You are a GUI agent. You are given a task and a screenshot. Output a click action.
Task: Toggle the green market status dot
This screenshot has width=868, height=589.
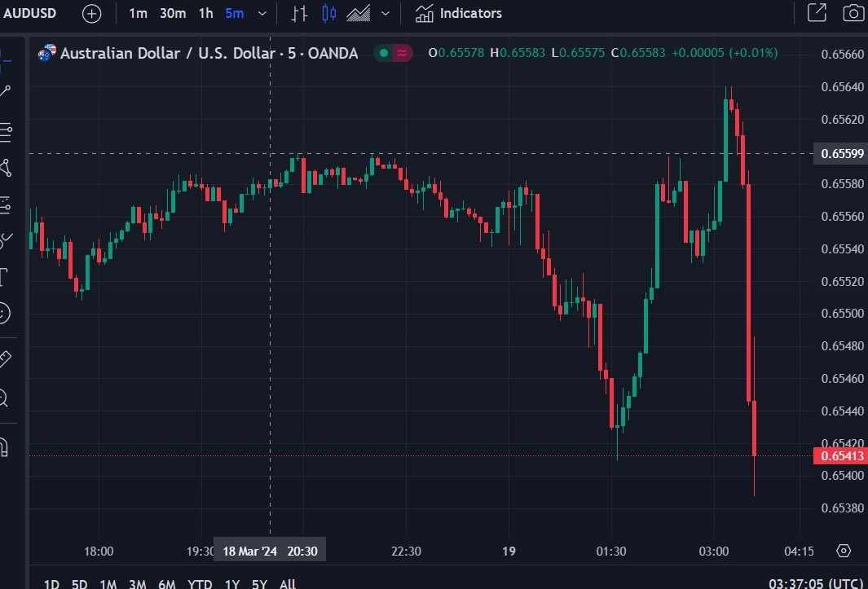tap(384, 53)
